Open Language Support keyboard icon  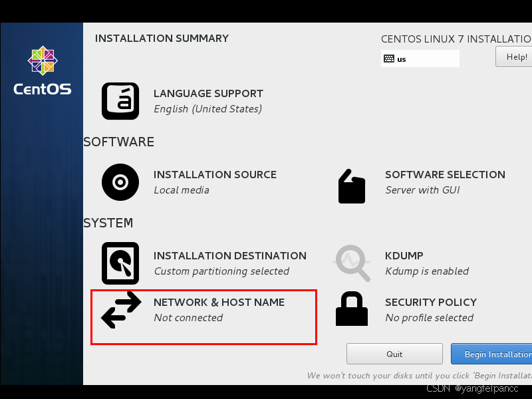point(120,101)
